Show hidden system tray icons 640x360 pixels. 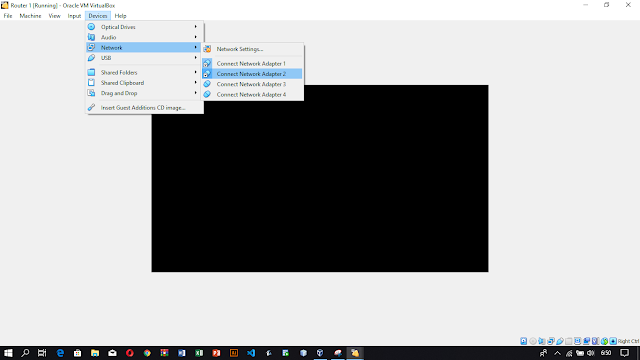click(557, 353)
